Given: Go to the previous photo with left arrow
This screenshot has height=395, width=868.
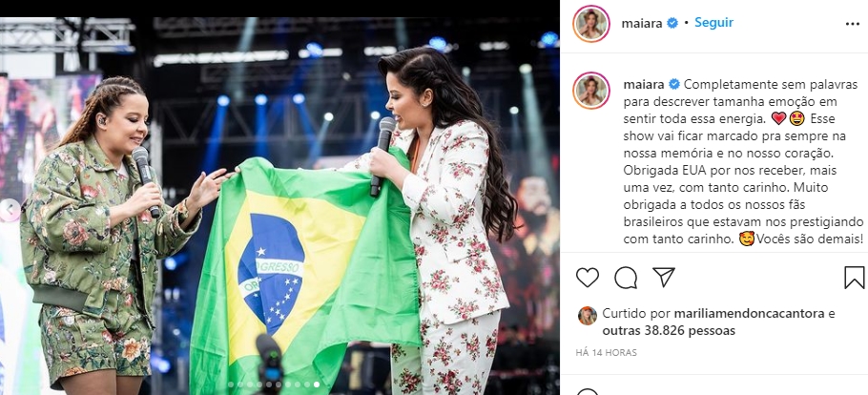Looking at the screenshot, I should (9, 210).
